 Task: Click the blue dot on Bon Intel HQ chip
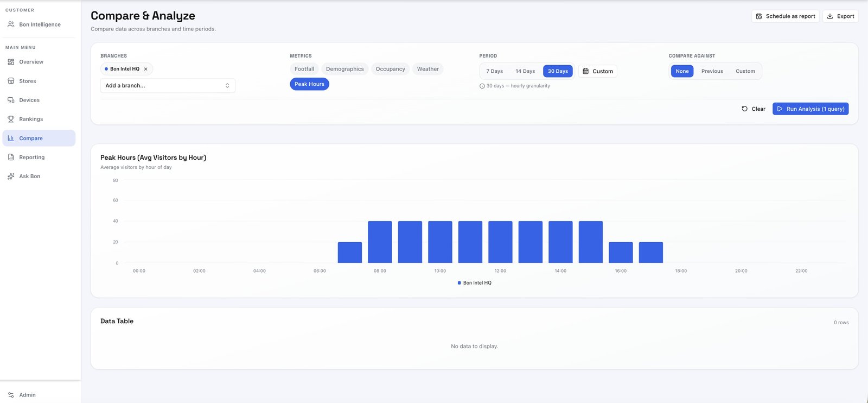click(x=106, y=69)
